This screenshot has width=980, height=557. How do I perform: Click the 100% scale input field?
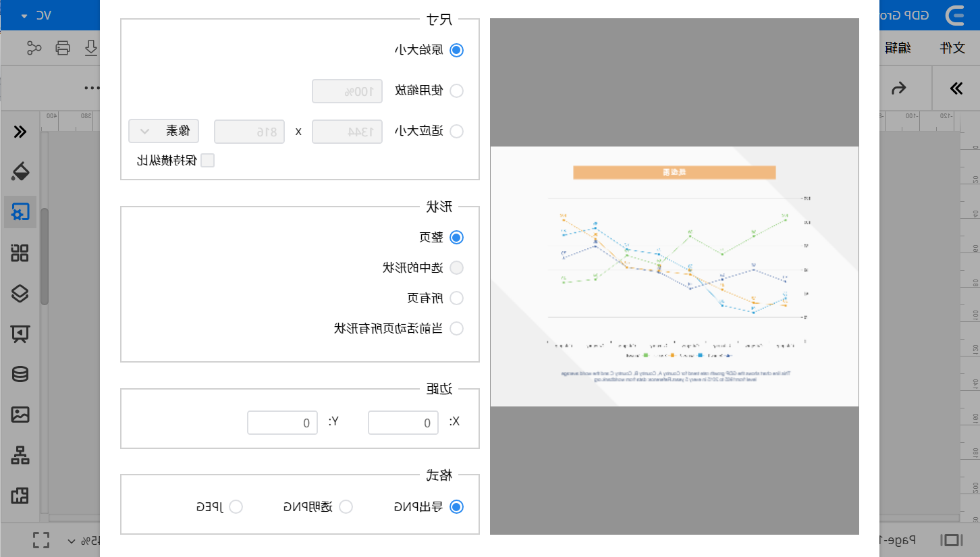coord(348,91)
